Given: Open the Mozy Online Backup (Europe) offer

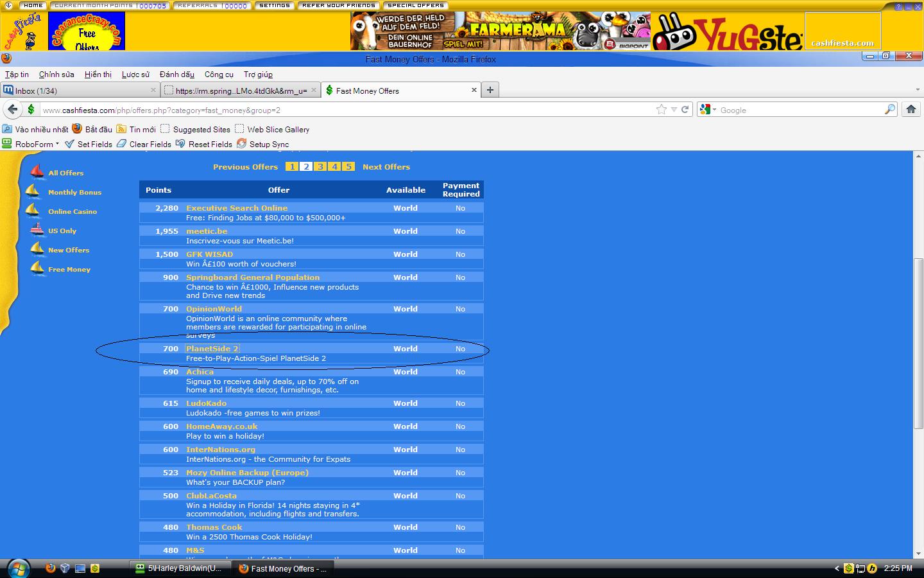Looking at the screenshot, I should tap(247, 473).
